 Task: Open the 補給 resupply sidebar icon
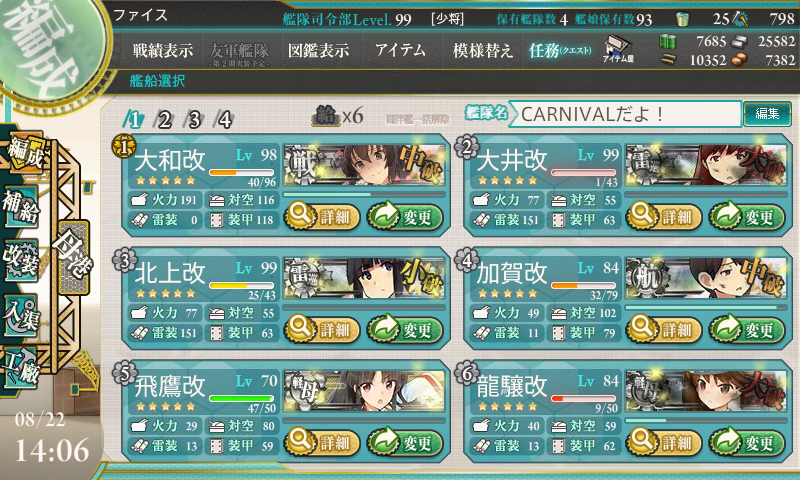[x=21, y=207]
